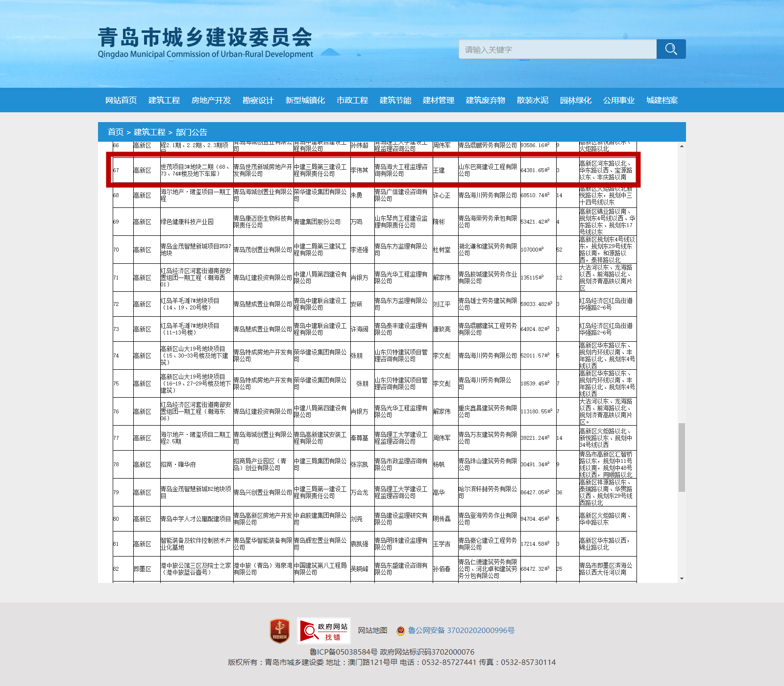Click the scroll up arrow of table
Image resolution: width=784 pixels, height=686 pixels.
pos(682,146)
